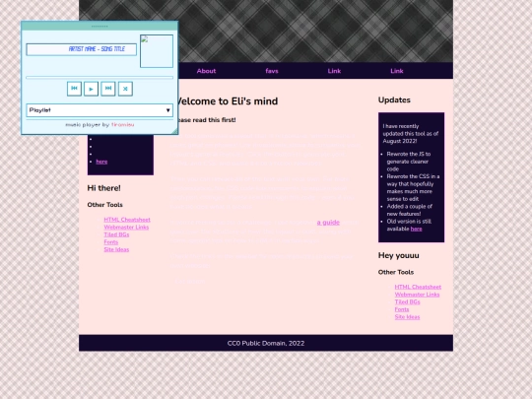
Task: Open the 'here' link in the Updates box
Action: 417,229
